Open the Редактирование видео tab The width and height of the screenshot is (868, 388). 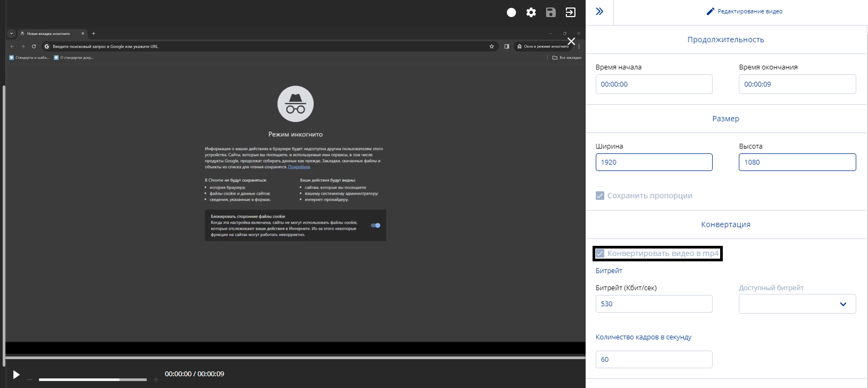[x=744, y=11]
